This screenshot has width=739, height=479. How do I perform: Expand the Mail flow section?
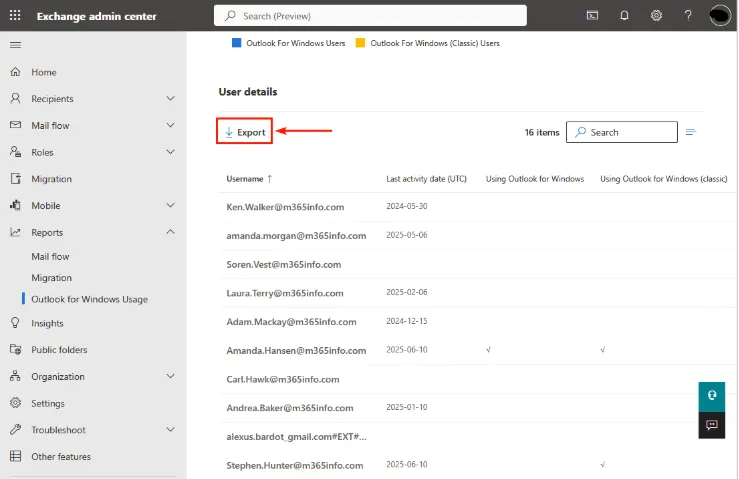(170, 126)
